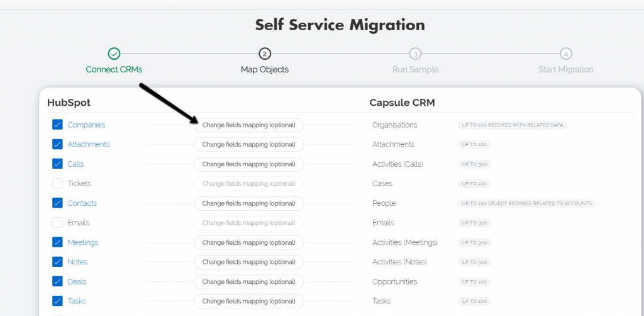Go to Connect CRMs step label

[x=114, y=69]
